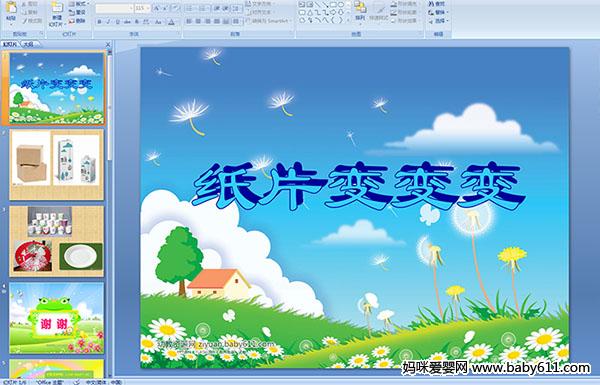This screenshot has width=600, height=385.
Task: Click the Grow Font icon
Action: 156,8
